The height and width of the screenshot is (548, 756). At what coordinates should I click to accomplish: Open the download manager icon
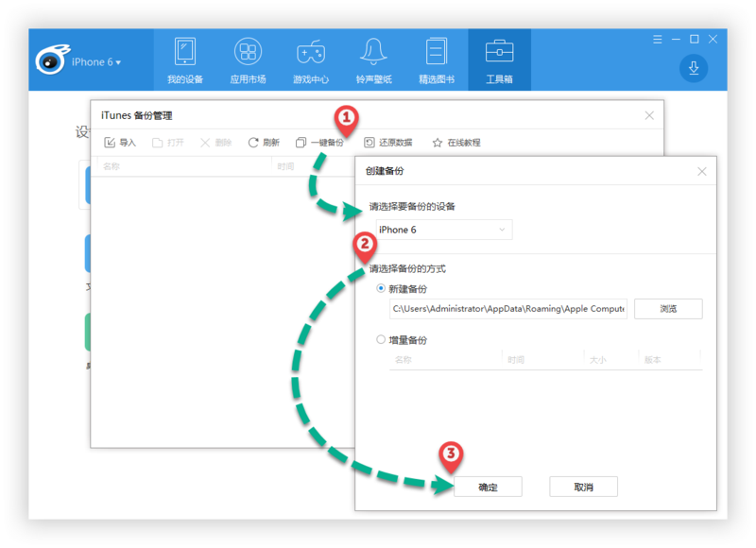tap(694, 68)
